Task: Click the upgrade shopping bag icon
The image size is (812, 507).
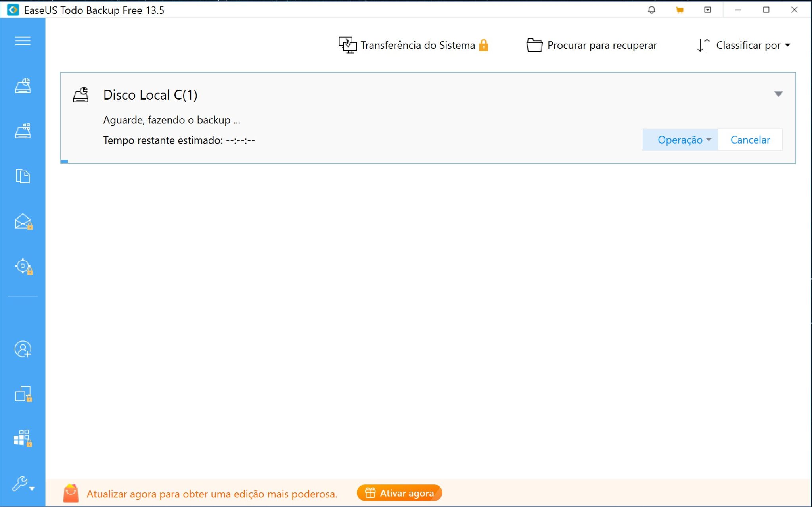Action: 71,493
